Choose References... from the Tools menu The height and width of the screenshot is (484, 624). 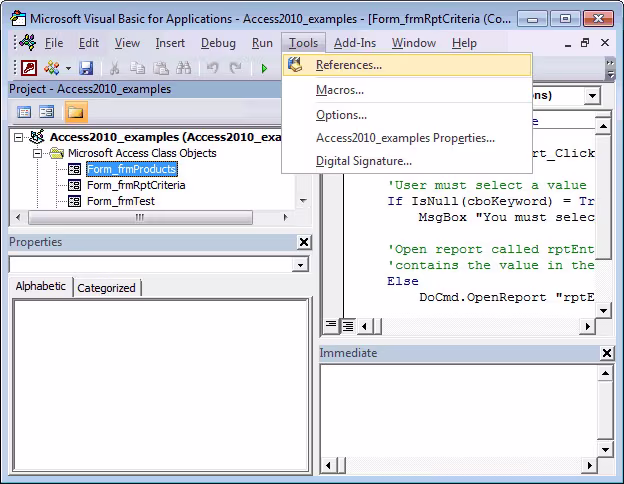(x=407, y=65)
